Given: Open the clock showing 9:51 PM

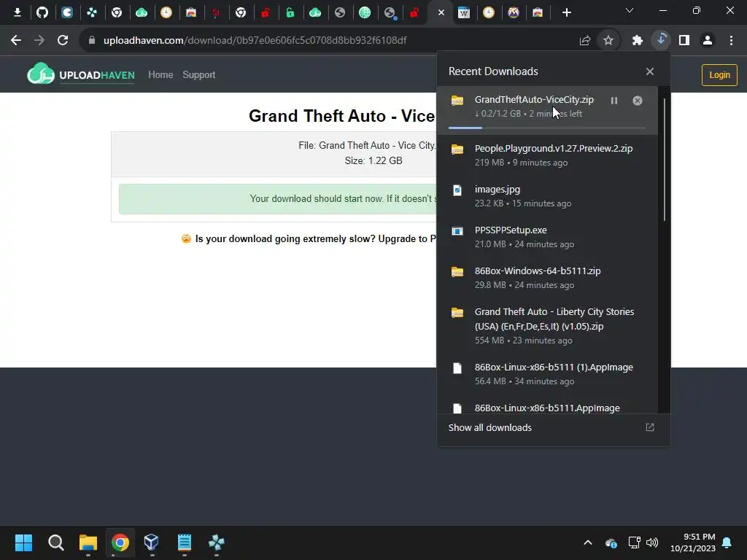Looking at the screenshot, I should coord(693,542).
